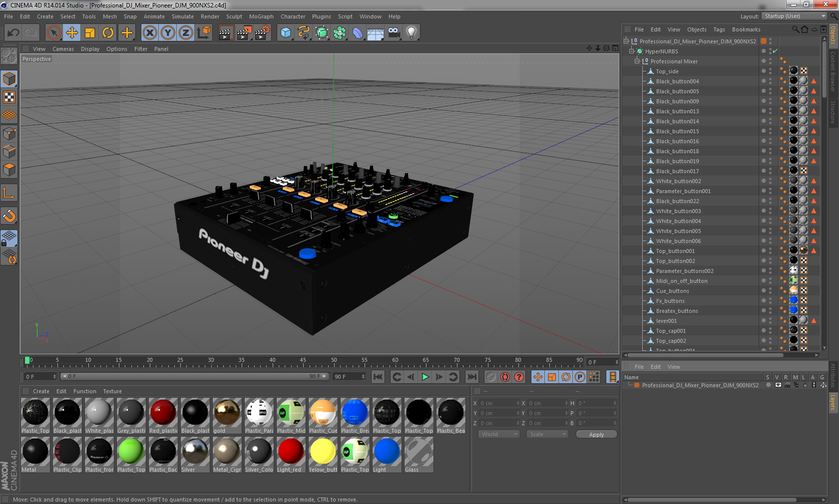The height and width of the screenshot is (504, 839).
Task: Click the Enable Axis L-shaped icon
Action: click(9, 193)
